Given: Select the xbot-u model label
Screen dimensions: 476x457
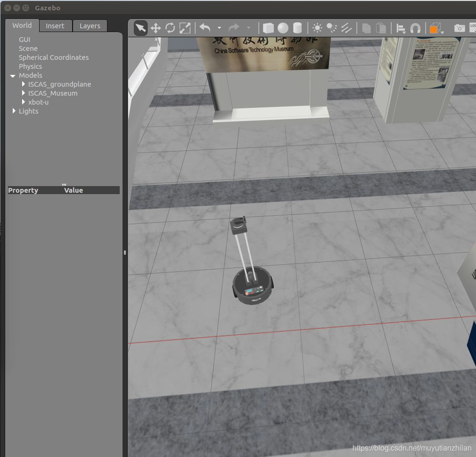Looking at the screenshot, I should 38,102.
